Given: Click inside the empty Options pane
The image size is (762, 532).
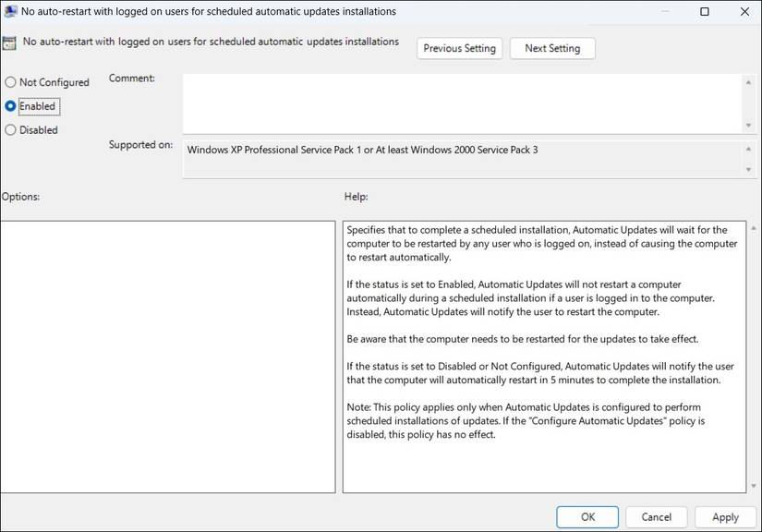Looking at the screenshot, I should tap(167, 356).
